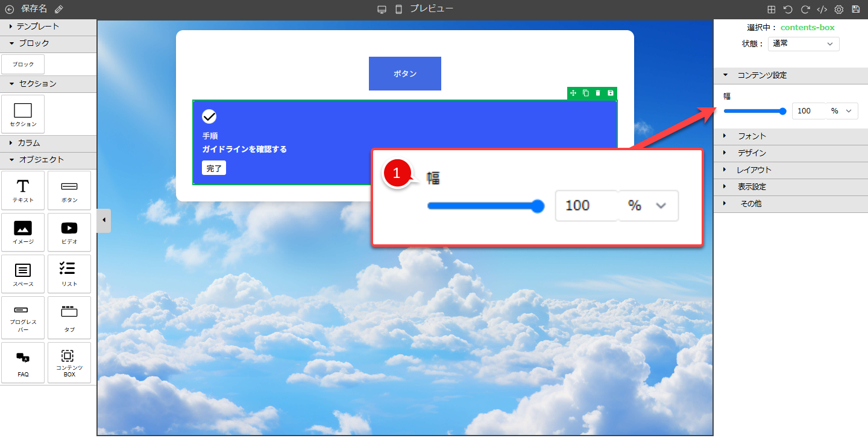This screenshot has height=441, width=868.
Task: Expand the デザイン settings section
Action: [752, 153]
